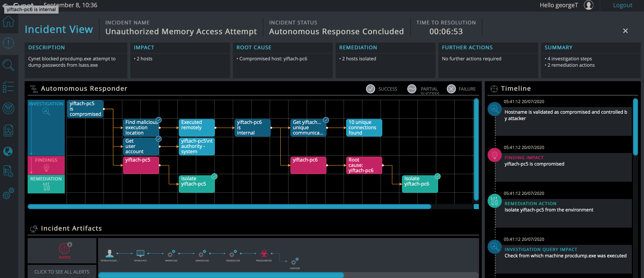Image resolution: width=644 pixels, height=278 pixels.
Task: Open the alerts exclamation sidebar icon
Action: (8, 43)
